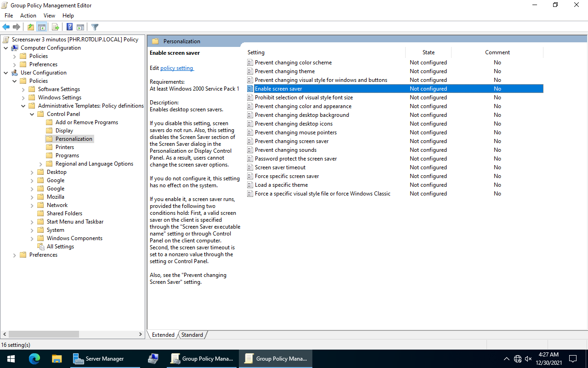This screenshot has width=588, height=368.
Task: Switch to the Standard tab
Action: [192, 334]
